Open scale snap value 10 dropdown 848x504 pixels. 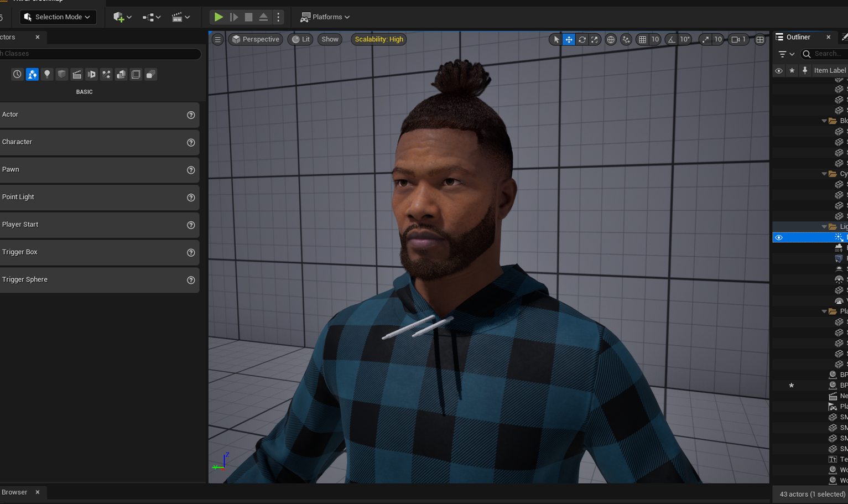click(718, 39)
